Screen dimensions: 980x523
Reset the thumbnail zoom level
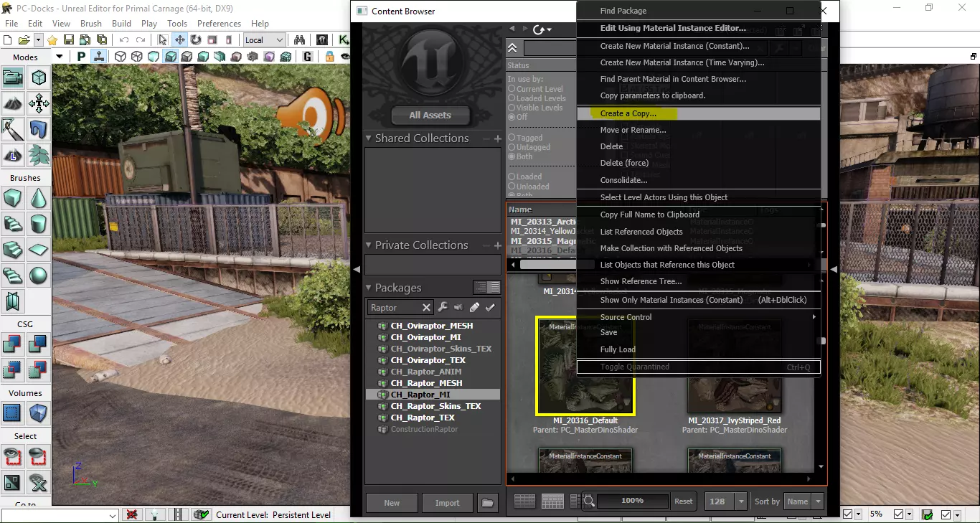click(x=684, y=501)
